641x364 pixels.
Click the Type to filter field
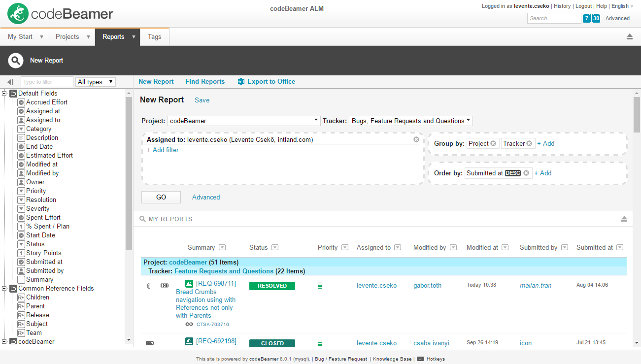47,82
